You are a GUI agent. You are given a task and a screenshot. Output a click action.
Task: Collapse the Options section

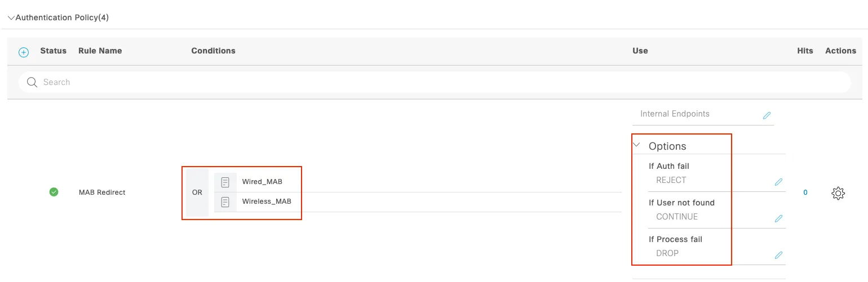point(637,145)
